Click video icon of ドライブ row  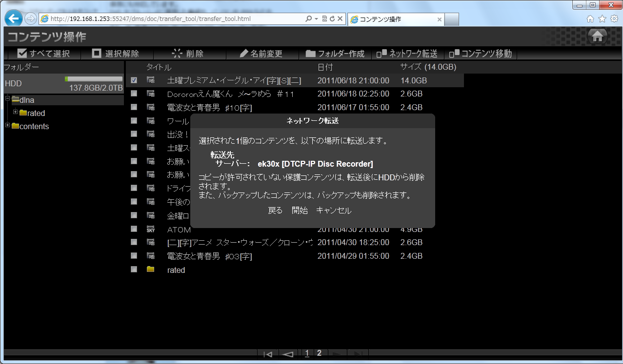coord(151,188)
